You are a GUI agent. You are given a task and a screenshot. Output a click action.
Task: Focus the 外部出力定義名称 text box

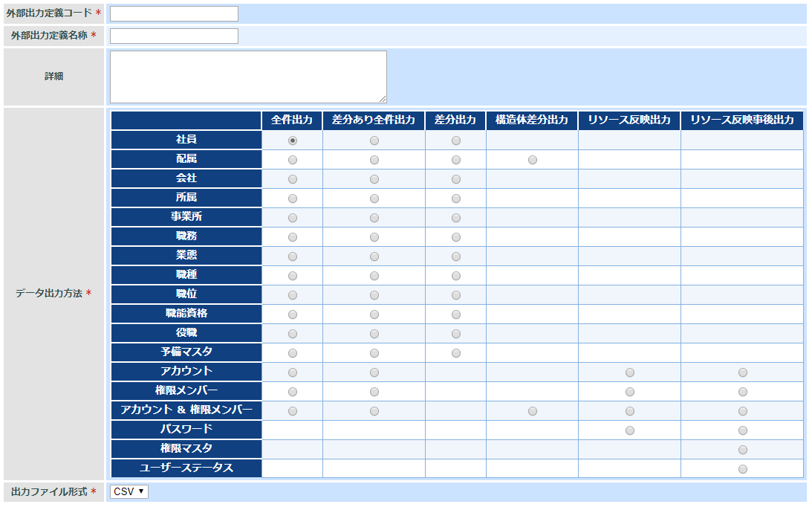click(174, 36)
